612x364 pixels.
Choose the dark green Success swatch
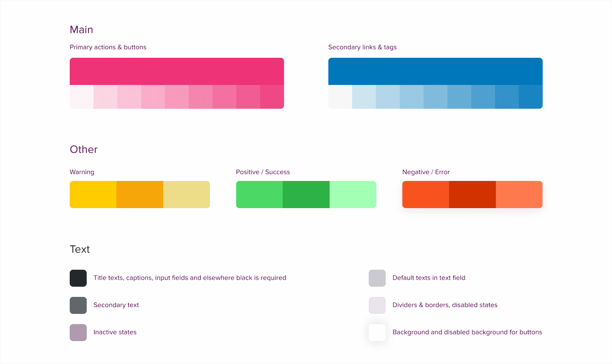306,195
